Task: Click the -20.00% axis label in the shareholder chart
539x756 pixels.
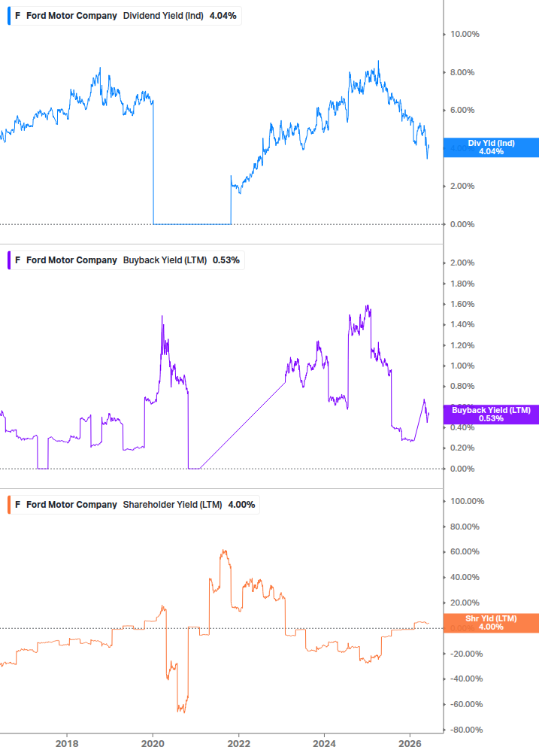Action: 466,654
